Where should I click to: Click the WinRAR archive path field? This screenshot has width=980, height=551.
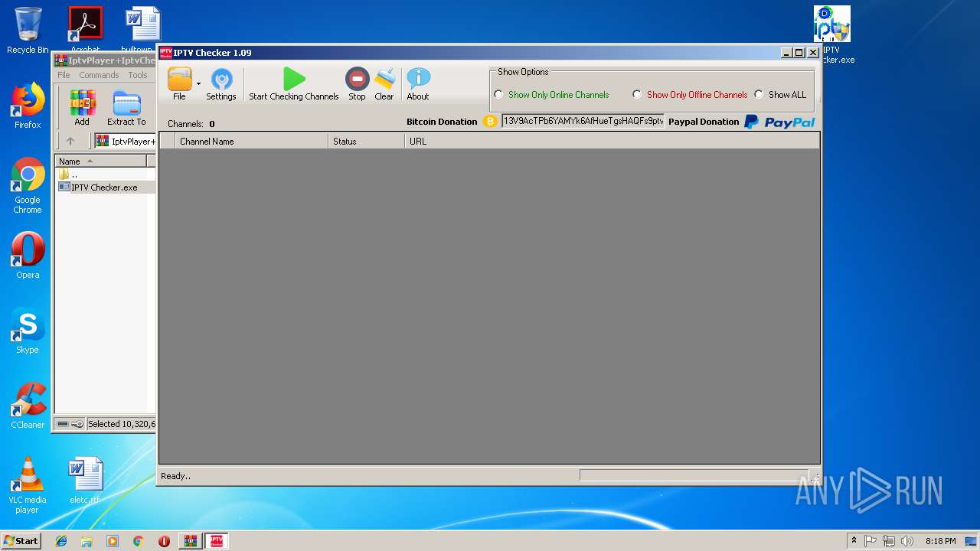(126, 142)
